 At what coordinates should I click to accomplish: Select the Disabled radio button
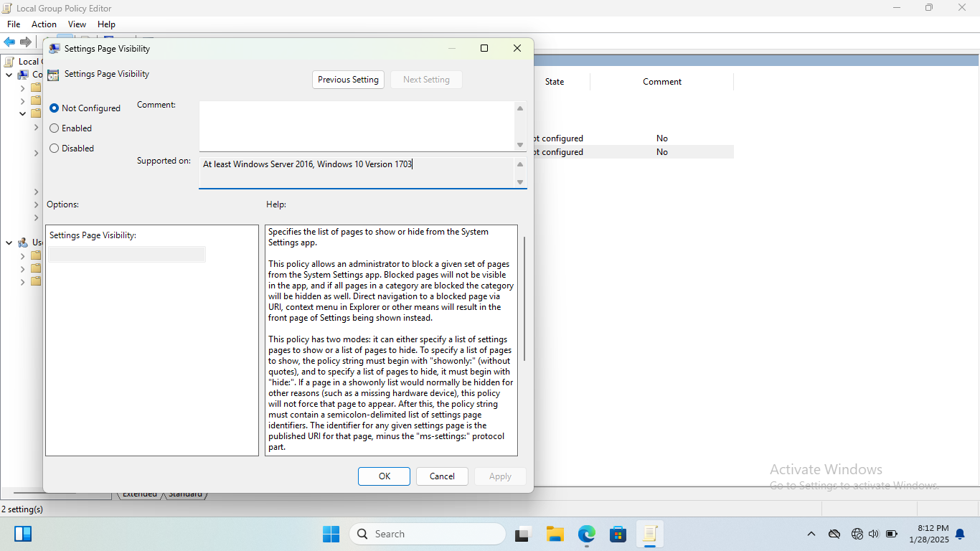(55, 149)
